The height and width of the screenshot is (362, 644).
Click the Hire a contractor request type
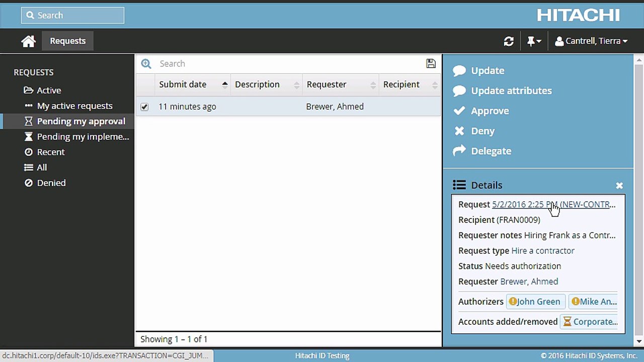543,251
